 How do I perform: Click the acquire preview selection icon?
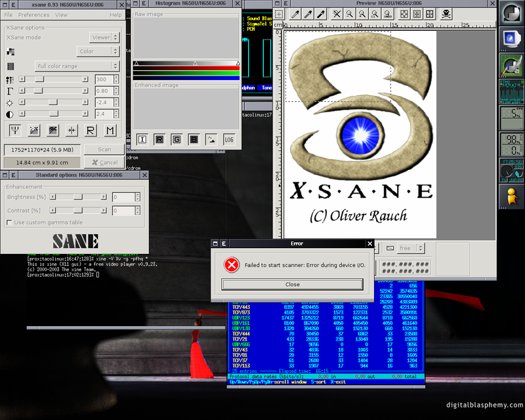click(x=279, y=14)
